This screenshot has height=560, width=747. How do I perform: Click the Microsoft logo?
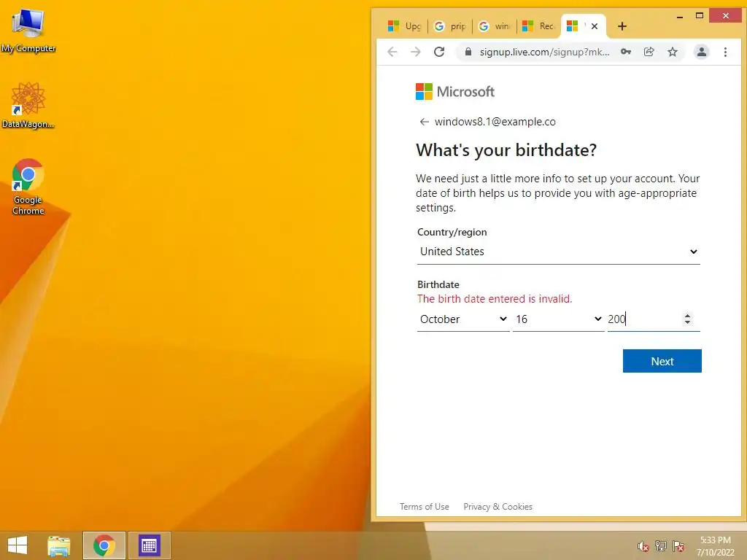click(455, 91)
